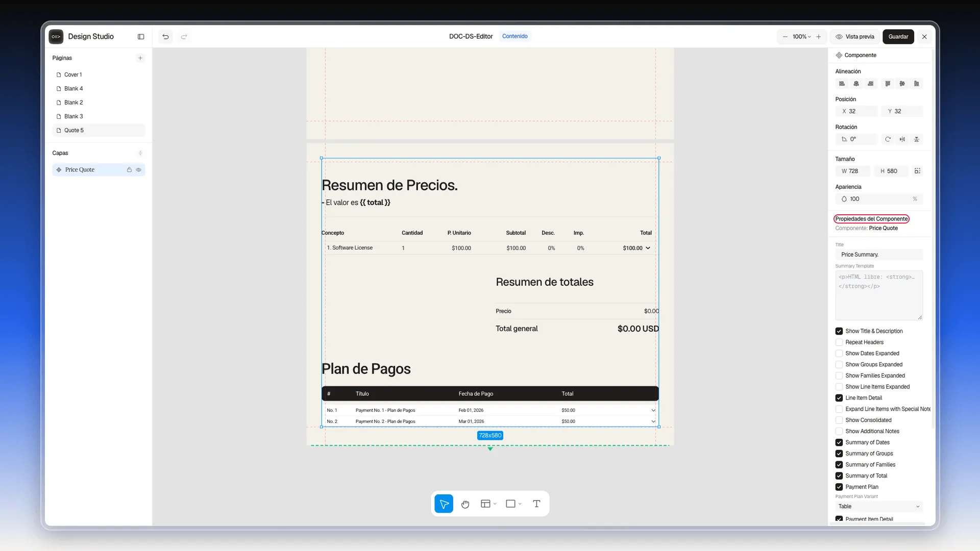Open the 100% zoom level dropdown
This screenshot has height=551, width=980.
click(x=801, y=37)
